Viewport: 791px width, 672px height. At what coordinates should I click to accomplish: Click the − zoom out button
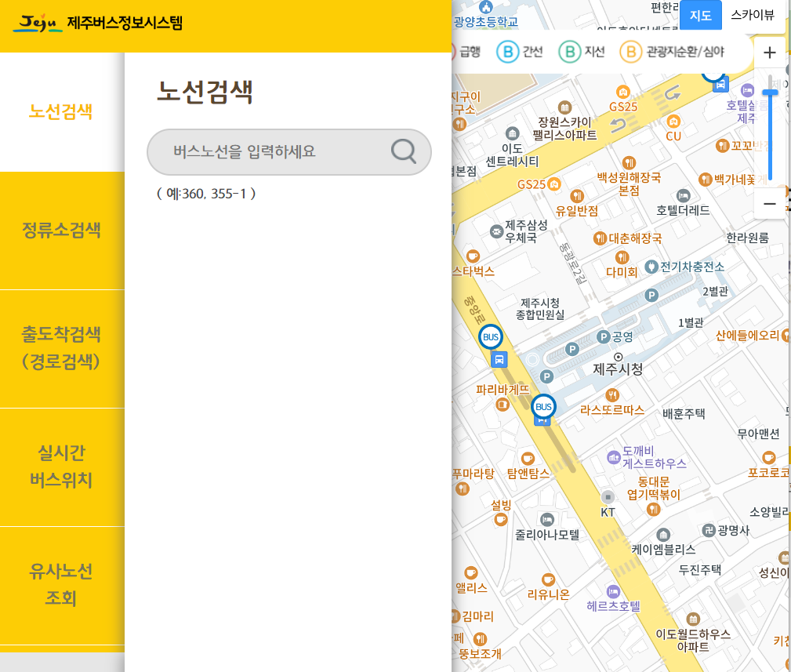coord(769,203)
